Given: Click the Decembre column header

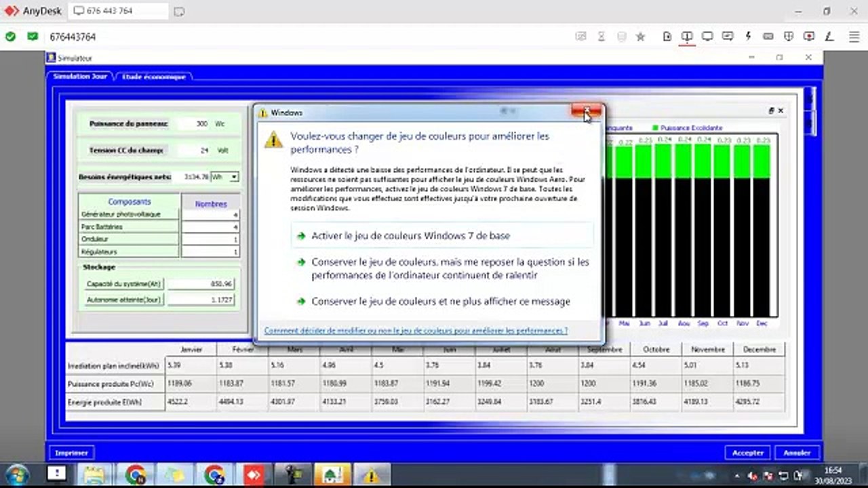Looking at the screenshot, I should coord(759,350).
